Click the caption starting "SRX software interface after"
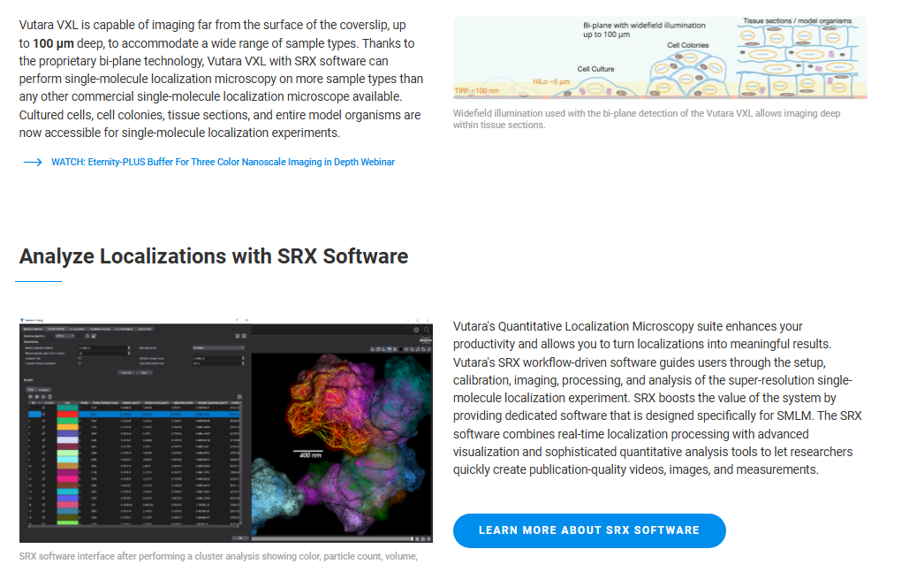Image resolution: width=924 pixels, height=564 pixels. tap(218, 556)
